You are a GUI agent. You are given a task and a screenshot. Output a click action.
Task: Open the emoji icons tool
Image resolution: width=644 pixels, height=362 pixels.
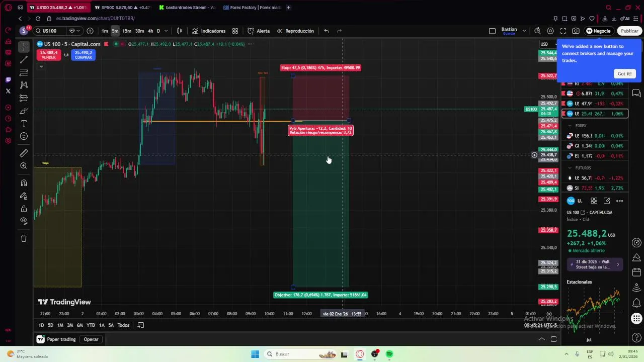(x=24, y=136)
